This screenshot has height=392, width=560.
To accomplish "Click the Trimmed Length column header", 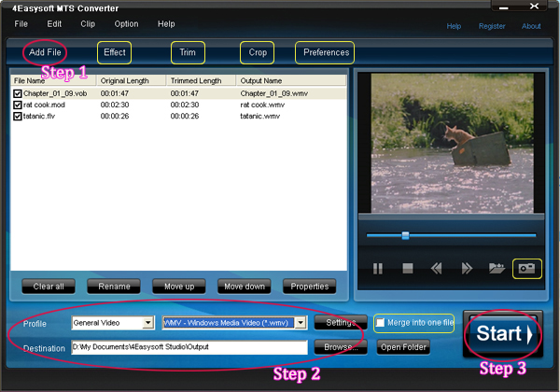I will pyautogui.click(x=202, y=80).
